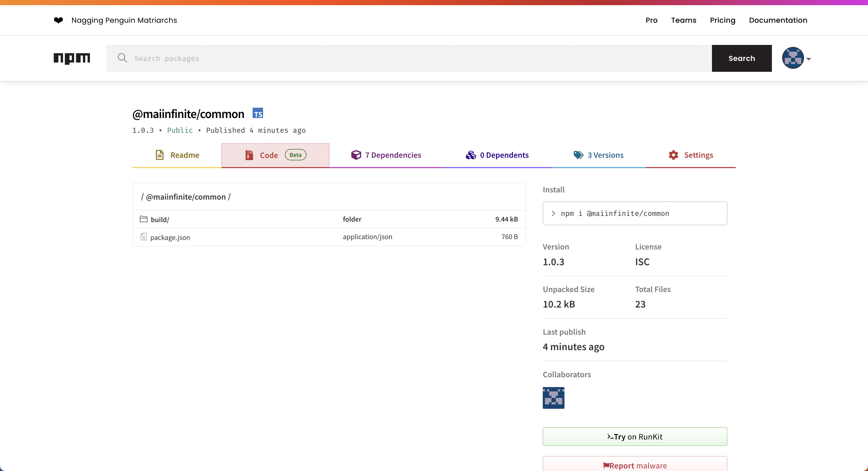Click the npm logo
Image resolution: width=868 pixels, height=471 pixels.
click(72, 58)
